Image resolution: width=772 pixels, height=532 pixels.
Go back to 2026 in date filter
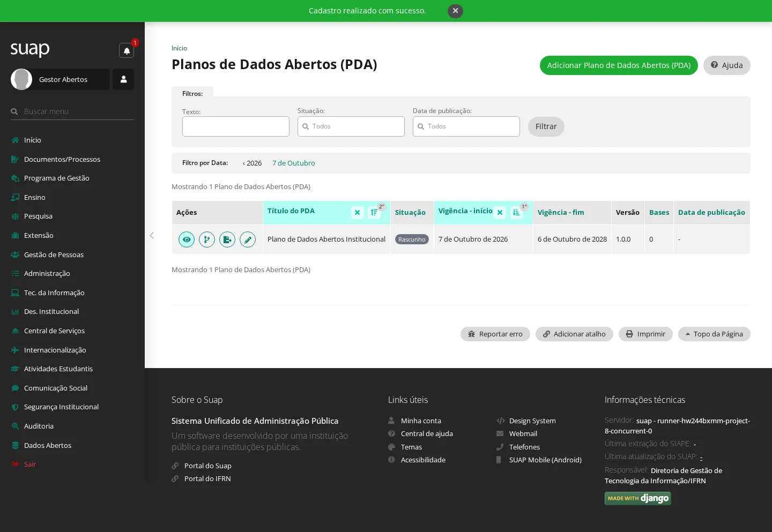tap(253, 163)
